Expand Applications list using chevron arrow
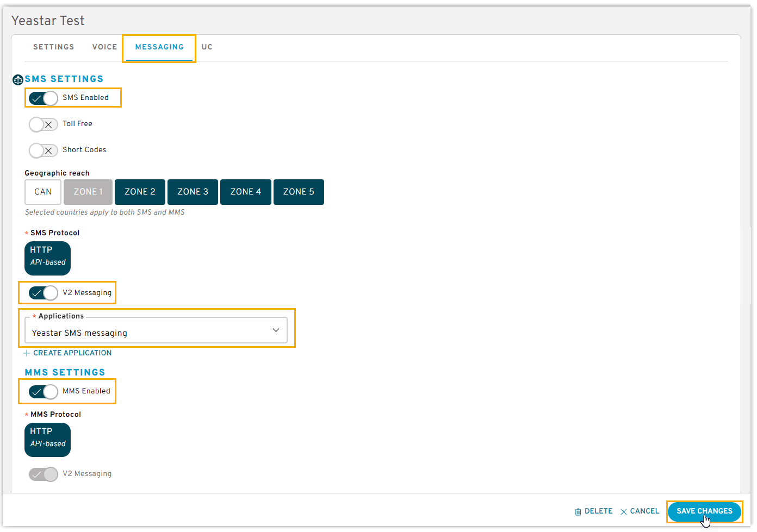Screen dimensions: 757x532 (276, 330)
